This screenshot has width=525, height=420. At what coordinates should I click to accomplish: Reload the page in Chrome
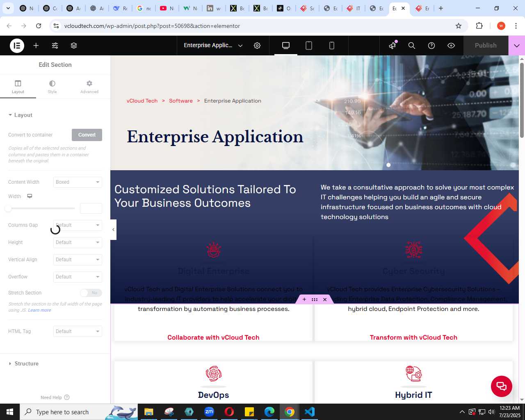(39, 26)
